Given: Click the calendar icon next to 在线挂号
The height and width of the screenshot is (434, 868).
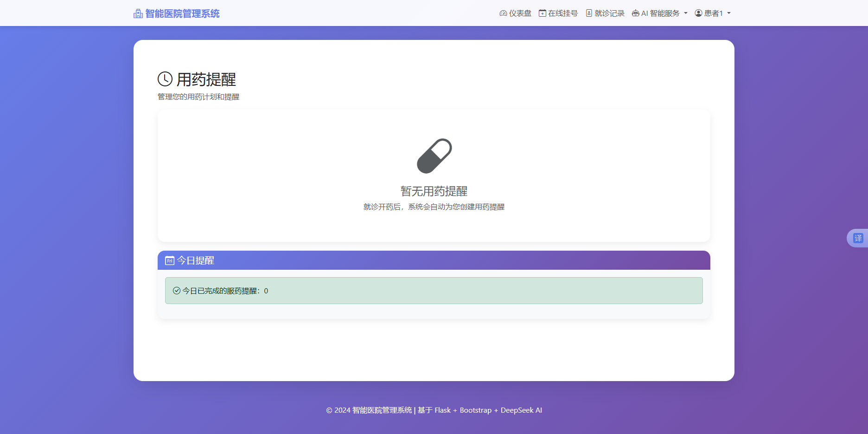Looking at the screenshot, I should point(542,13).
